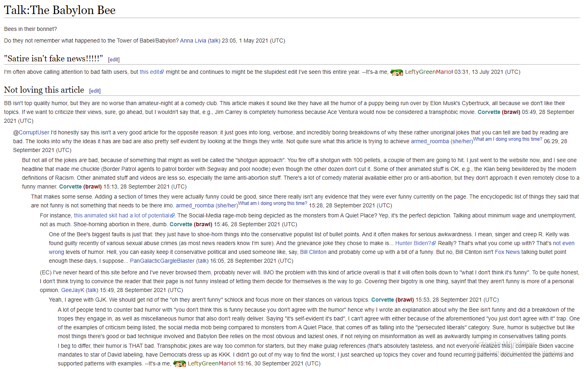
Task: Click "(she/her)" in the 06:29 signature
Action: click(x=462, y=141)
